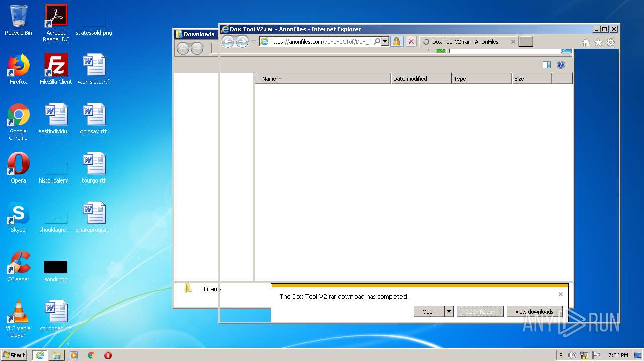Open Help in the Downloads window
The width and height of the screenshot is (644, 362).
[561, 65]
